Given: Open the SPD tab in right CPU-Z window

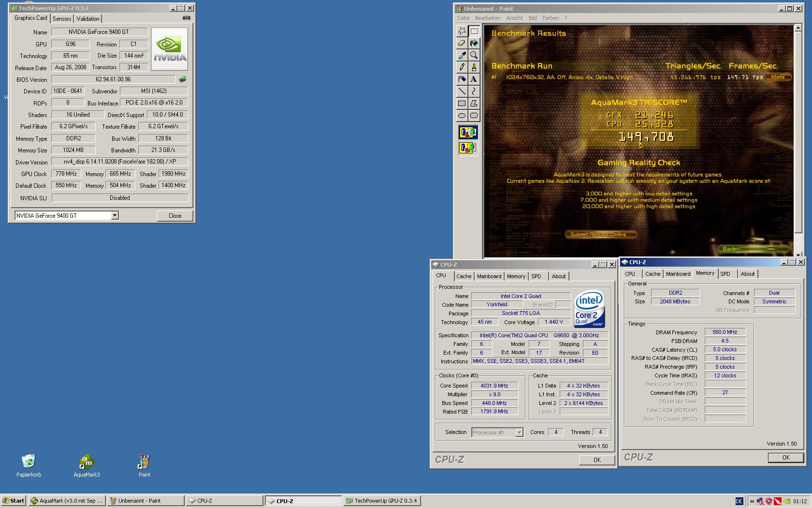Looking at the screenshot, I should [x=725, y=274].
